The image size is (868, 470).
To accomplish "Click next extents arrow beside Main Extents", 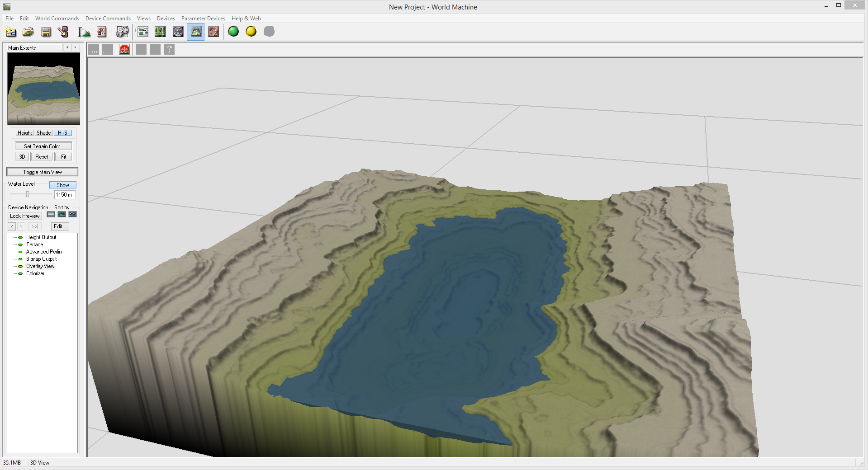I will click(75, 47).
